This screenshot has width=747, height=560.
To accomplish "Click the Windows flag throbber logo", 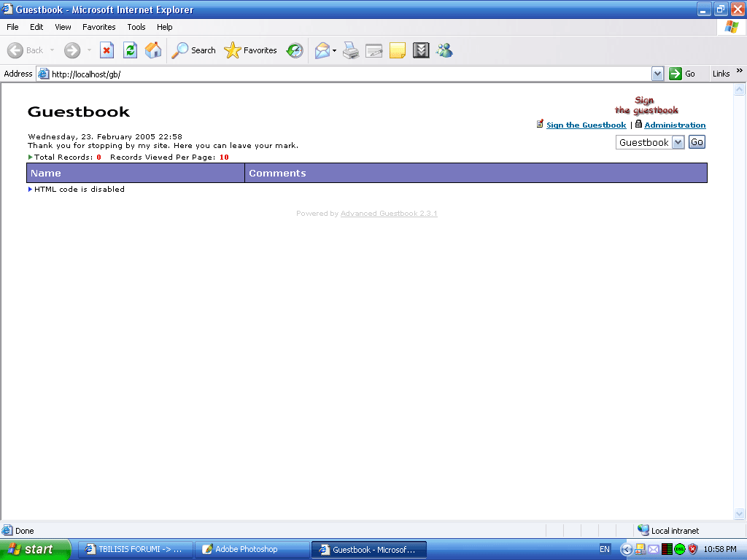I will point(731,27).
